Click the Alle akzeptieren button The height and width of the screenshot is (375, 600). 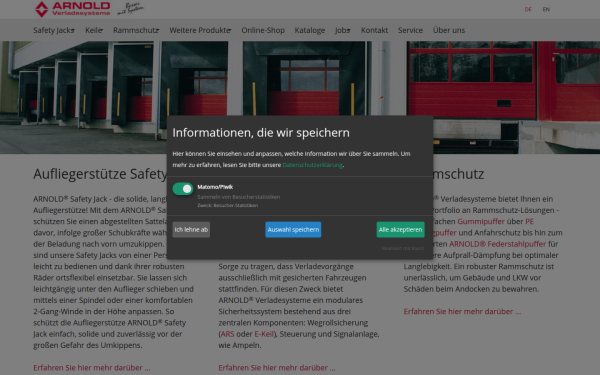[x=400, y=230]
